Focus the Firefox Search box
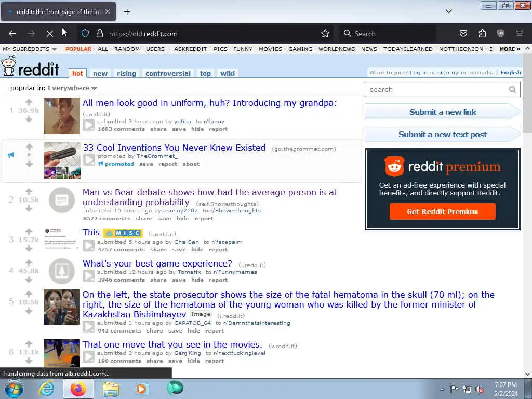 click(x=388, y=34)
